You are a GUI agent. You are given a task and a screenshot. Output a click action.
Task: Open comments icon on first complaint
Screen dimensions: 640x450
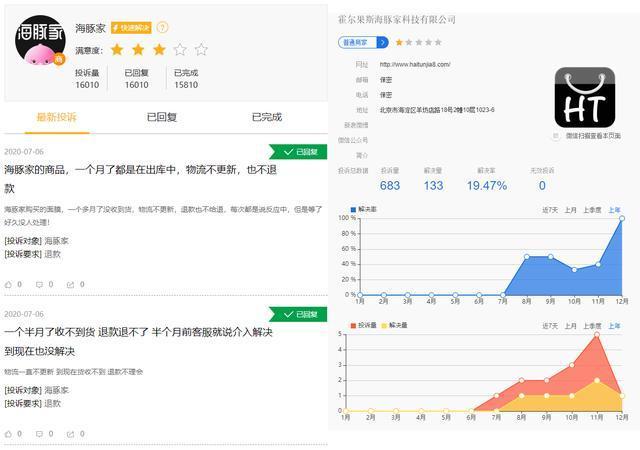click(x=39, y=284)
